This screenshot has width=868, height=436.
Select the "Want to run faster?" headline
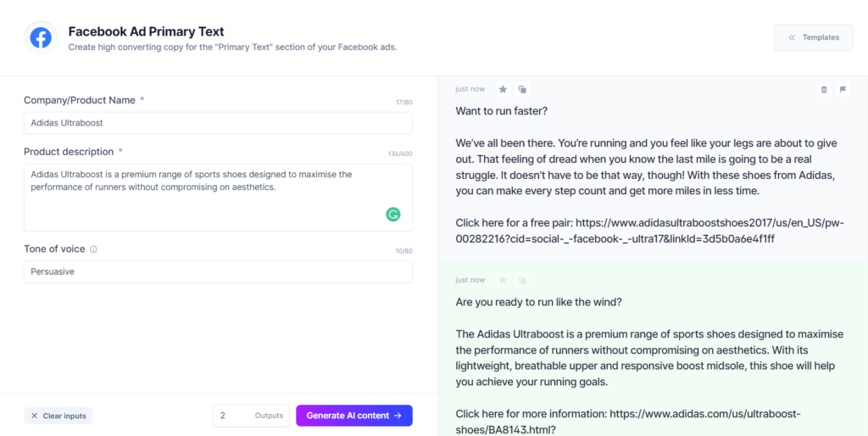tap(502, 111)
